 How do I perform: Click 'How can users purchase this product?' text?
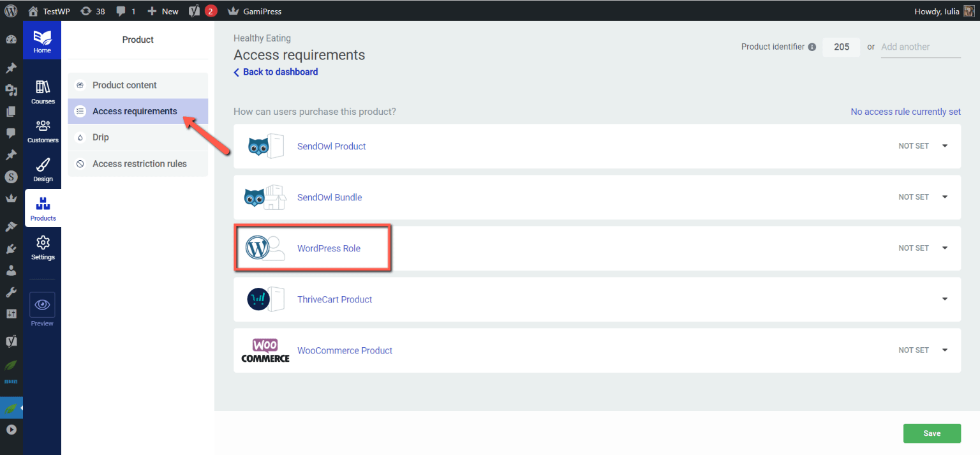tap(315, 112)
